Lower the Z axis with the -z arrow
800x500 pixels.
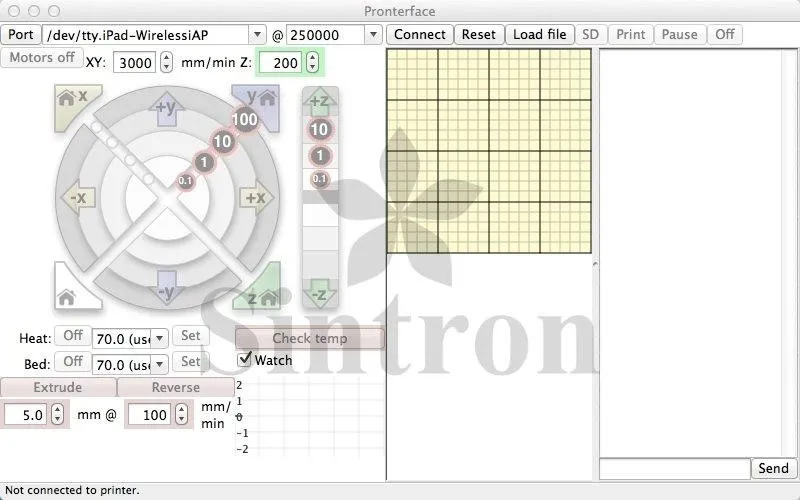click(x=320, y=294)
